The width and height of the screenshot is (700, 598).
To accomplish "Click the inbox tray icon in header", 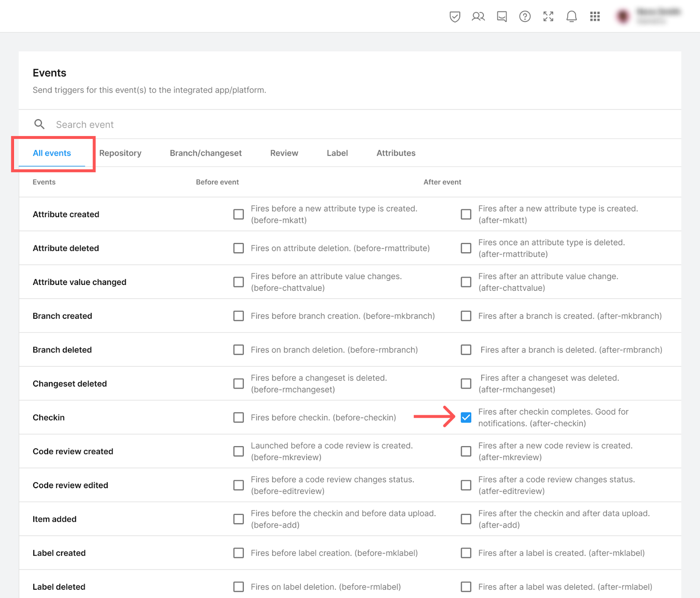I will click(x=502, y=17).
